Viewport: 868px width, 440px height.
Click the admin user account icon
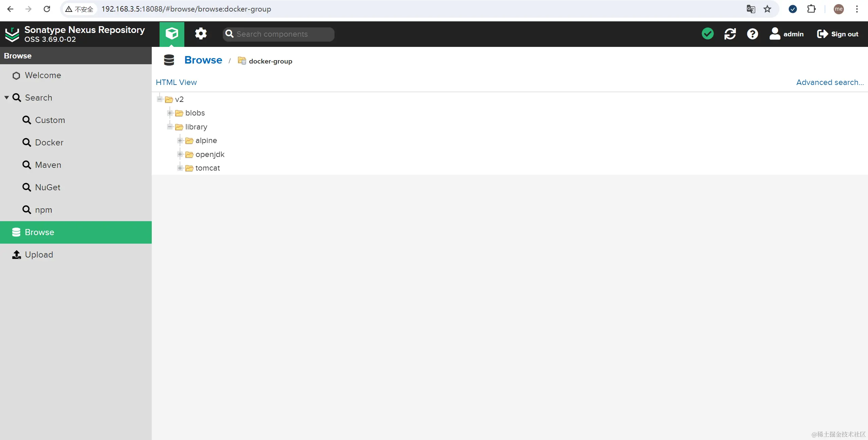pyautogui.click(x=775, y=34)
